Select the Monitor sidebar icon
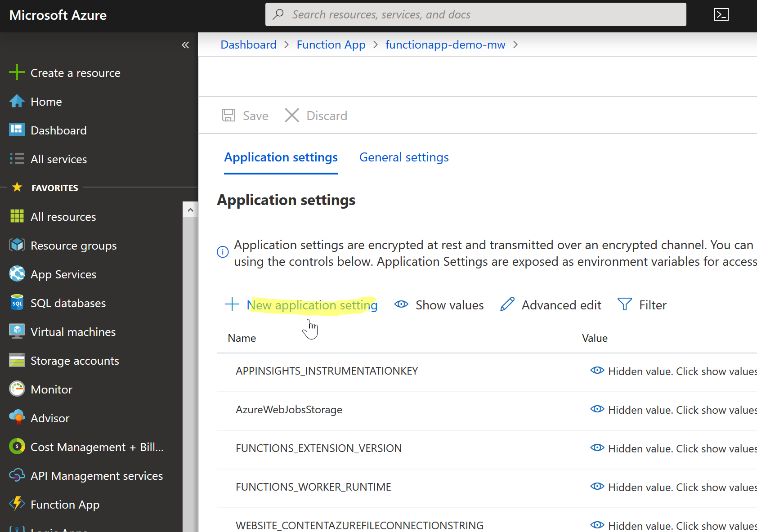Viewport: 757px width, 532px height. 17,389
